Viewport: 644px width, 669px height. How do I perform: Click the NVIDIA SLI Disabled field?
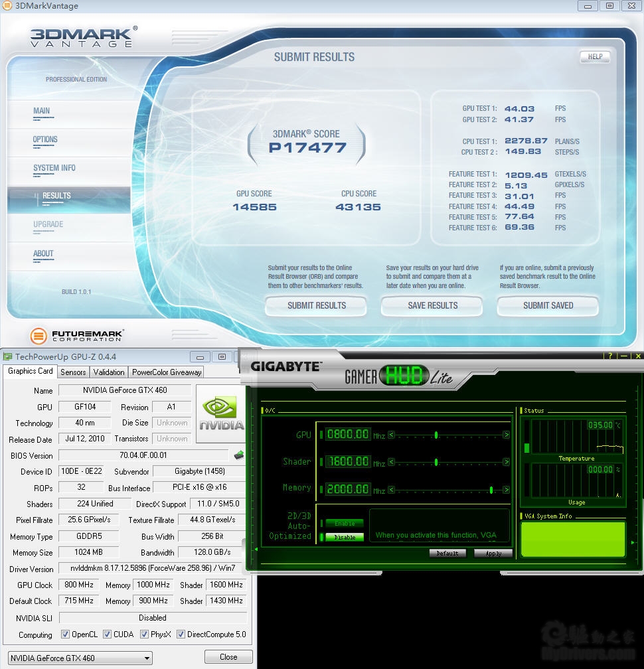coord(153,618)
